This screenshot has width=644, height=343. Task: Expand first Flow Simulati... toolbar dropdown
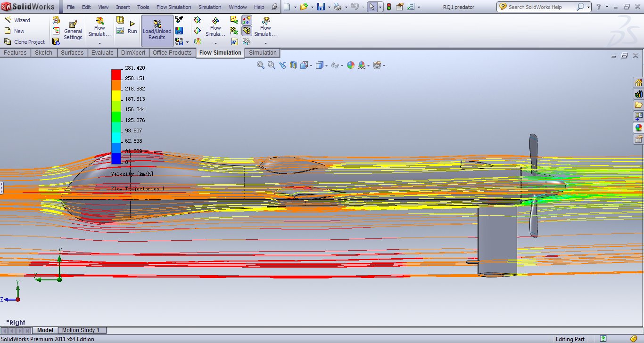click(x=99, y=43)
